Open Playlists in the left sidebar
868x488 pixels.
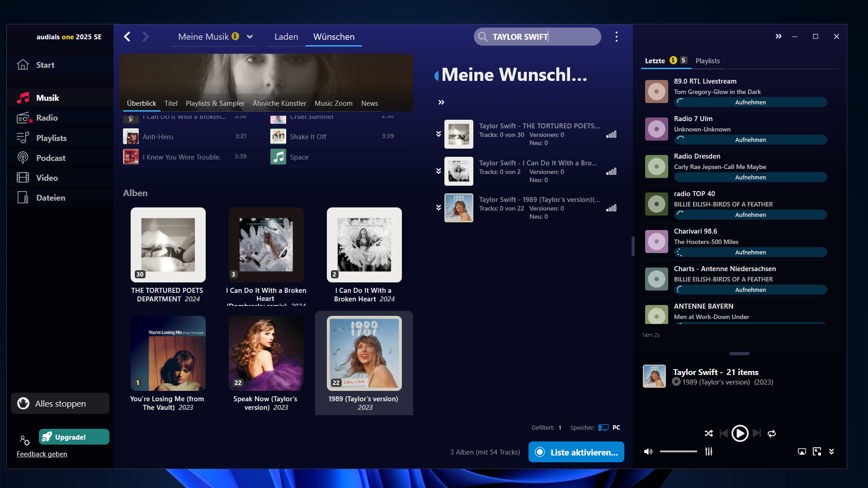pyautogui.click(x=60, y=138)
